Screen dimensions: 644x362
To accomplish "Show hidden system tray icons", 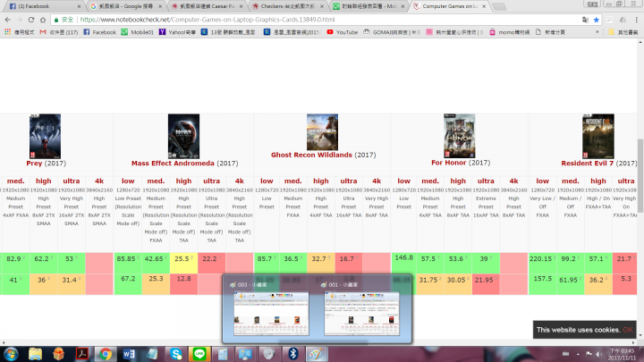I will (578, 354).
